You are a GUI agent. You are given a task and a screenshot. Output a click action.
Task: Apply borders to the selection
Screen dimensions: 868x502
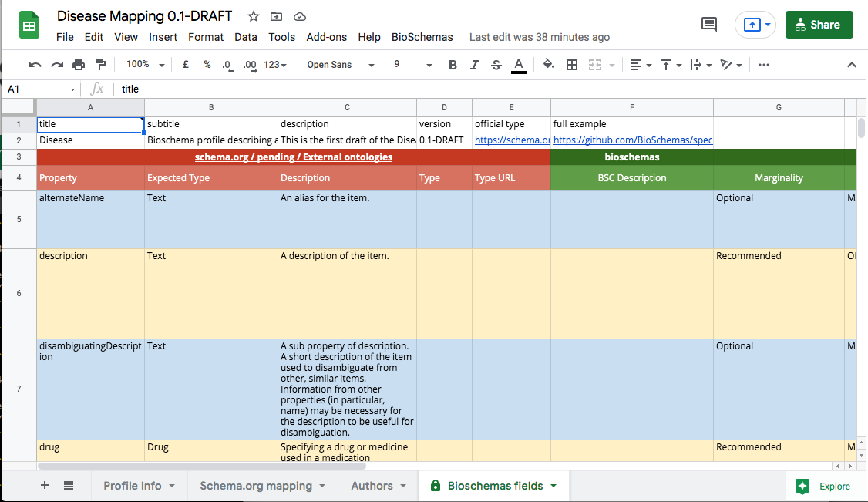click(571, 65)
